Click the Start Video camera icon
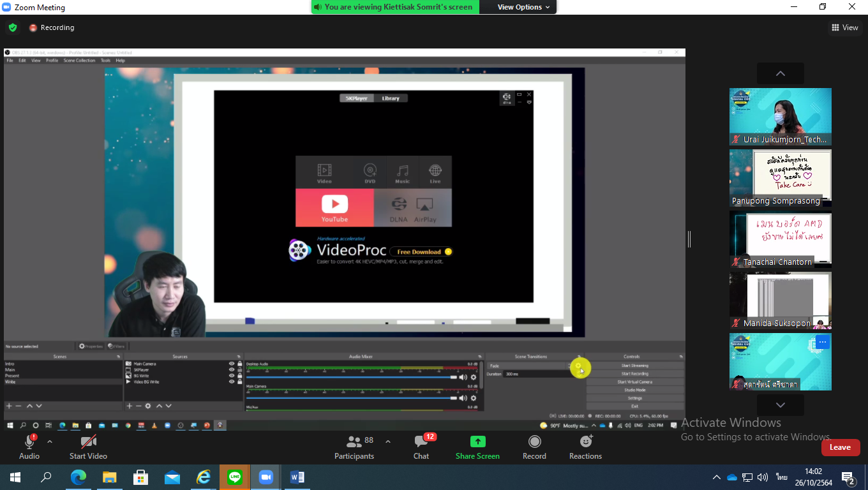The height and width of the screenshot is (490, 868). tap(88, 442)
